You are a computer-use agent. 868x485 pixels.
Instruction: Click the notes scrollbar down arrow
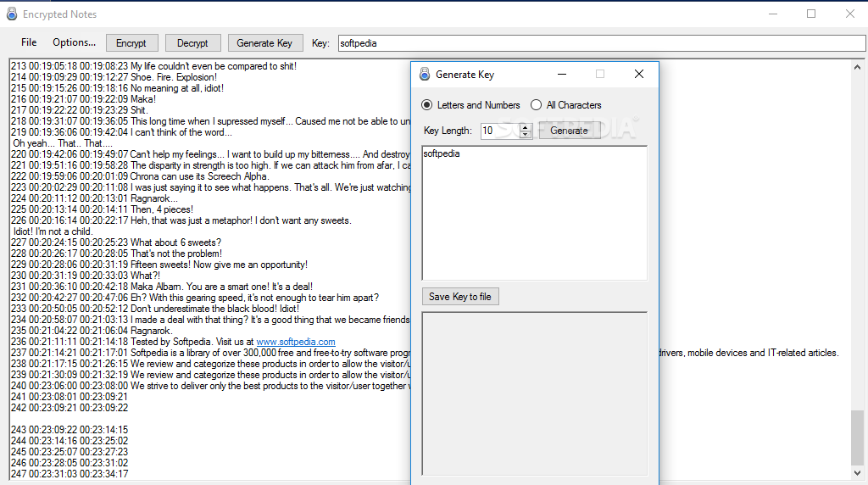click(858, 473)
